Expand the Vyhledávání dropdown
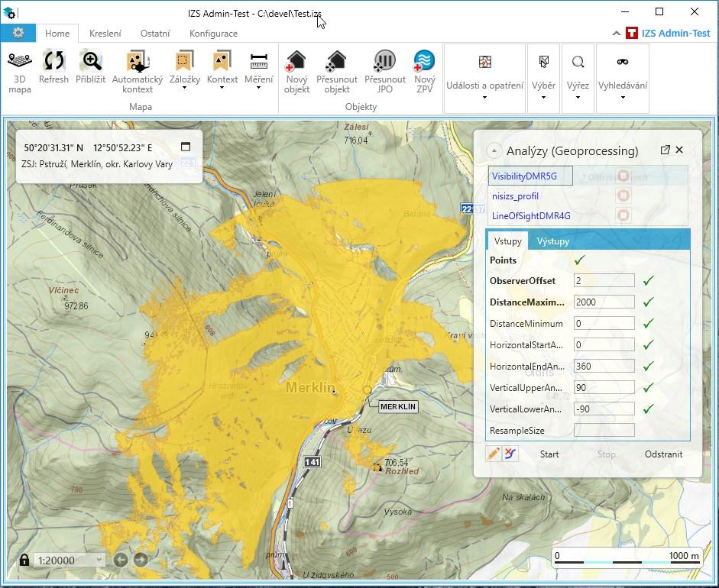This screenshot has width=719, height=588. [x=623, y=78]
